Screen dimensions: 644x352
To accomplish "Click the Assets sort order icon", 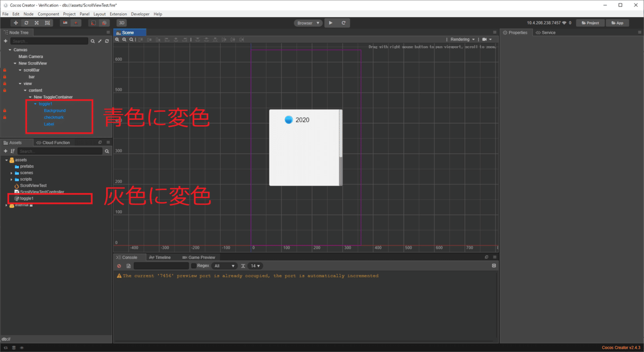I will tap(12, 151).
